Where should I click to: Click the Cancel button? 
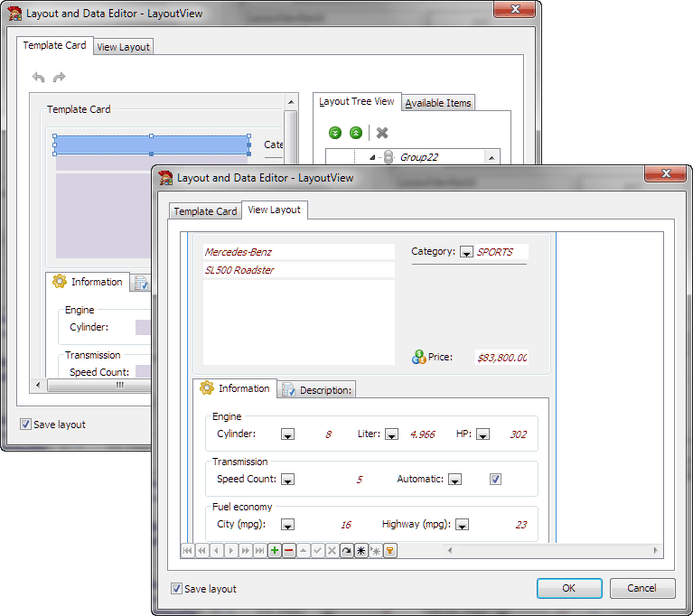point(642,588)
